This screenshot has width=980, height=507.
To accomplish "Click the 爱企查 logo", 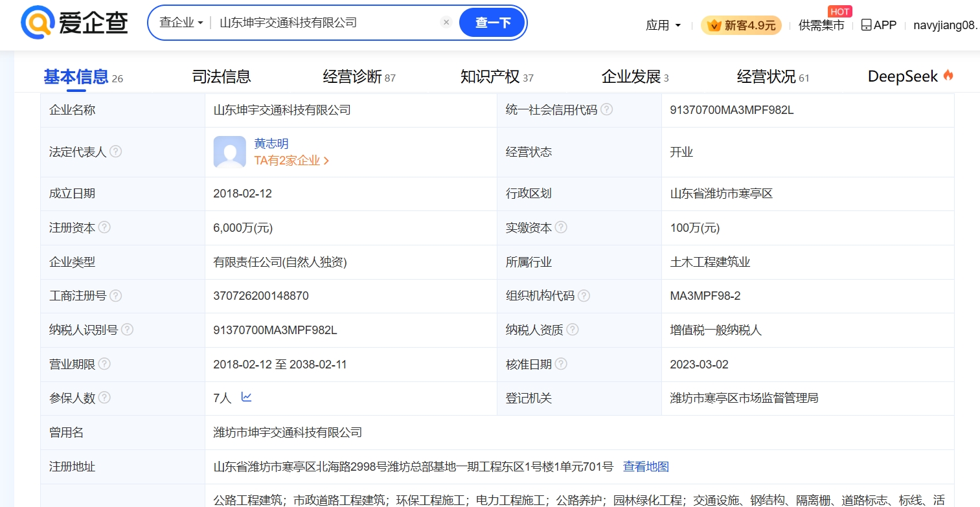I will click(x=74, y=23).
